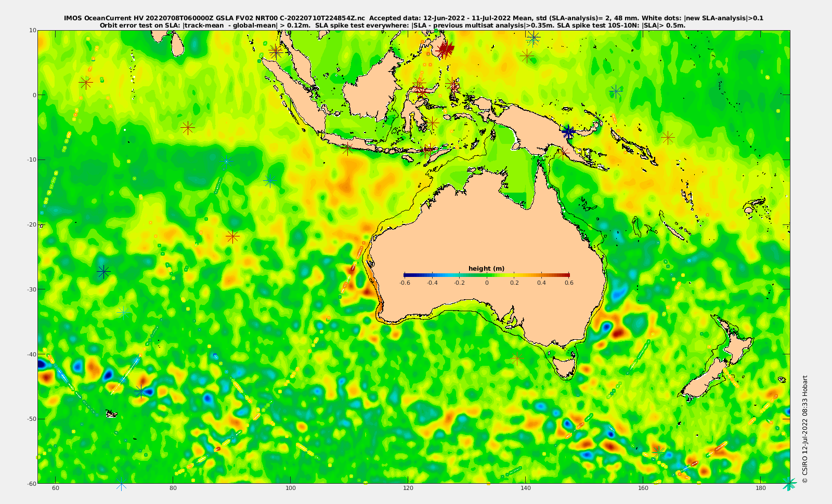832x504 pixels.
Task: Click the teal asterisk at map's bottom-right corner
Action: [789, 484]
